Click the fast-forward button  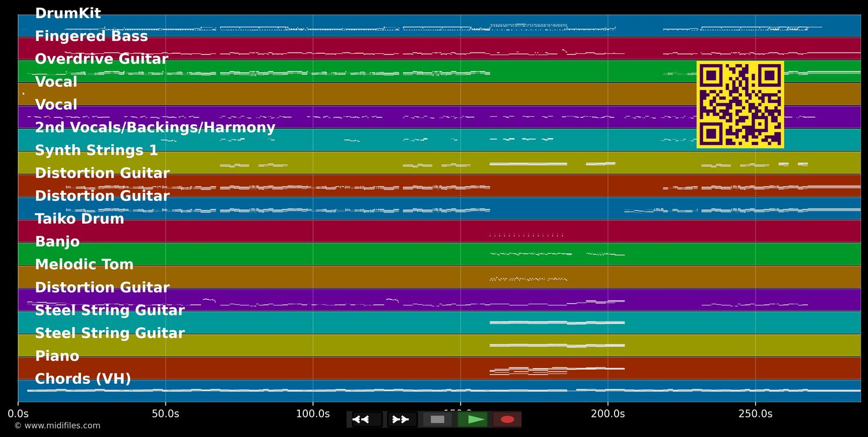click(x=402, y=419)
